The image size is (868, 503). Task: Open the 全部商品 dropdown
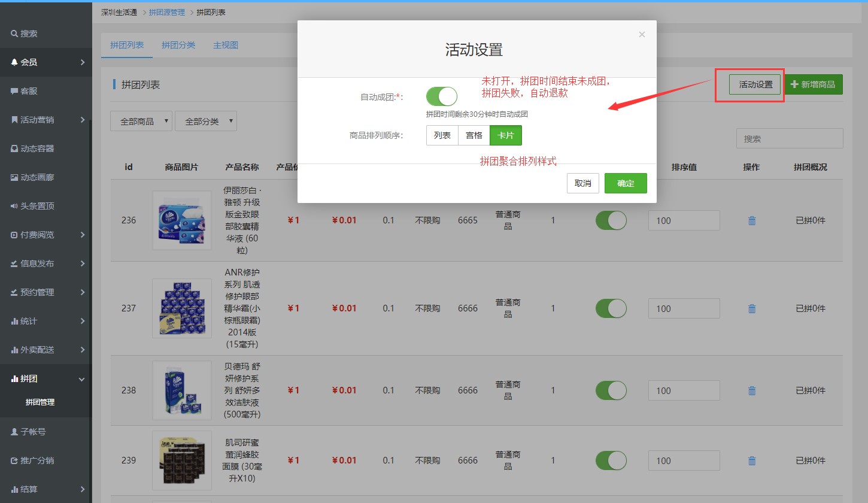pyautogui.click(x=141, y=121)
